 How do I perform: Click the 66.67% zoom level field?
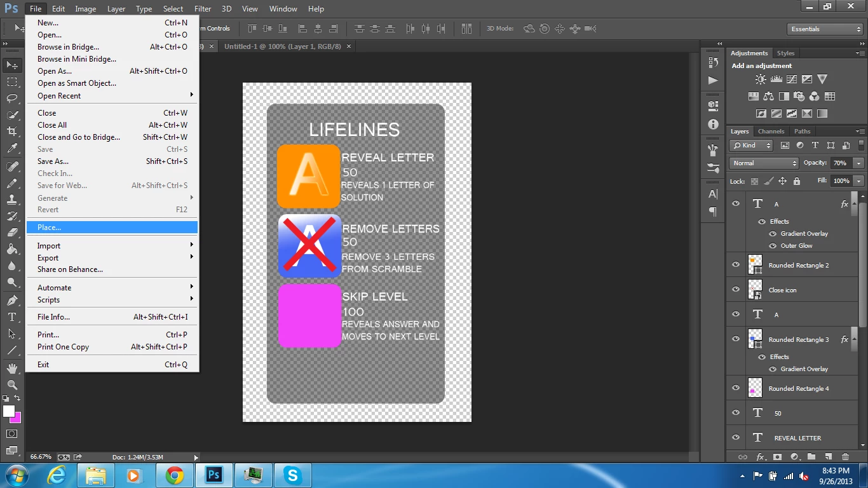click(41, 457)
